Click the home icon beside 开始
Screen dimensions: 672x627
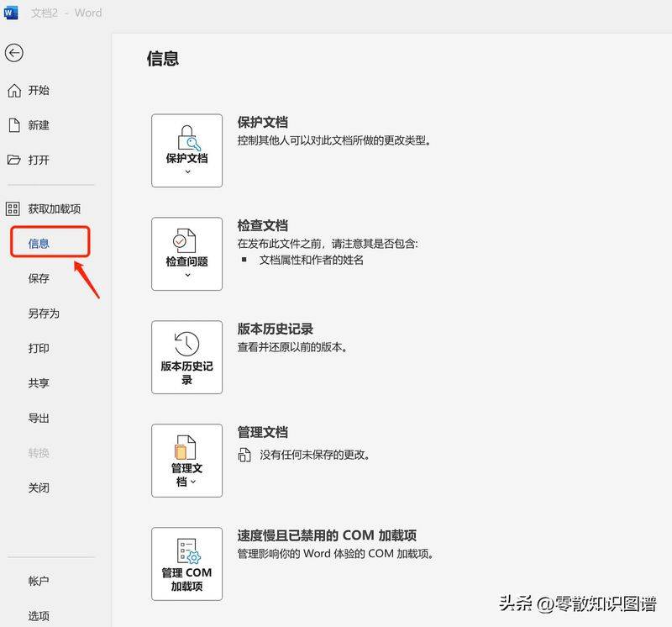13,91
